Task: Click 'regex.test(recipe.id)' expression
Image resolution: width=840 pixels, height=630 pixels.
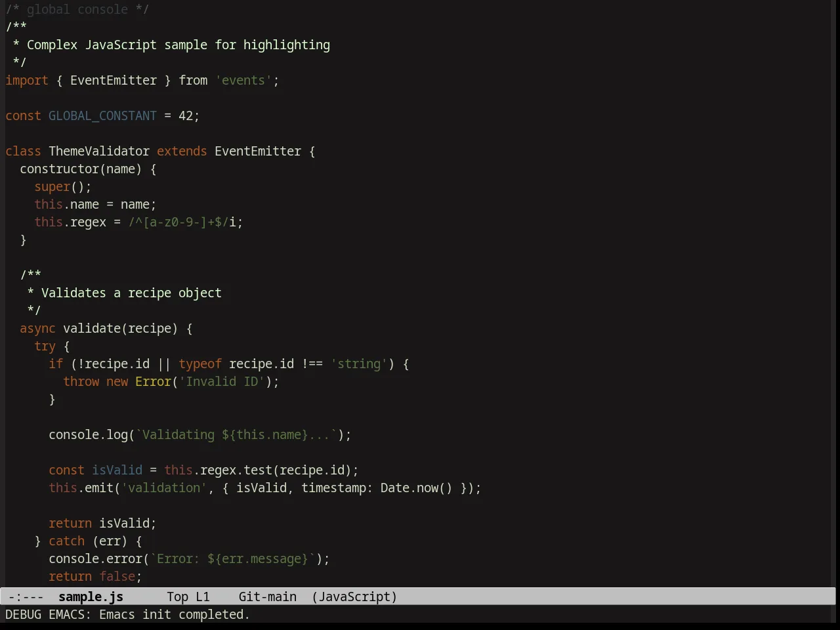Action: (x=276, y=470)
